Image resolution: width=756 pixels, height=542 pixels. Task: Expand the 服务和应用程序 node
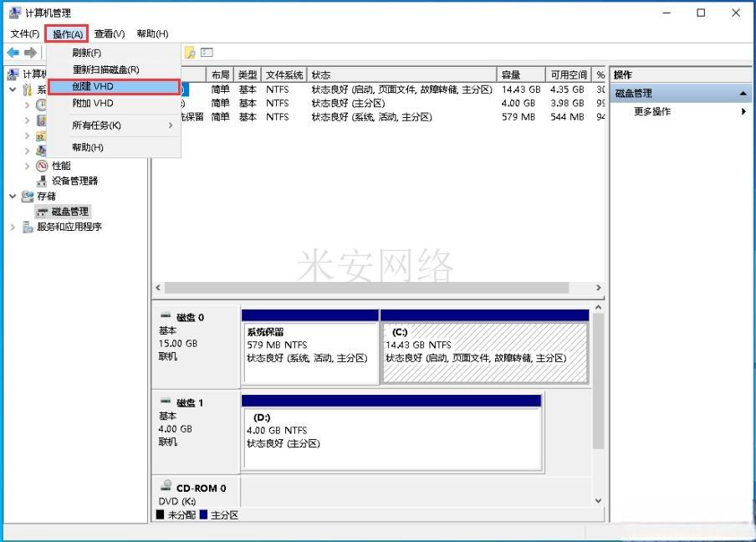[13, 228]
